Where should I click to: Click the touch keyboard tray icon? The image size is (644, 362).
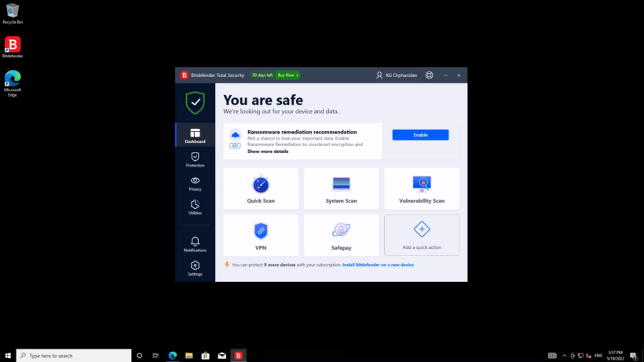pos(552,356)
